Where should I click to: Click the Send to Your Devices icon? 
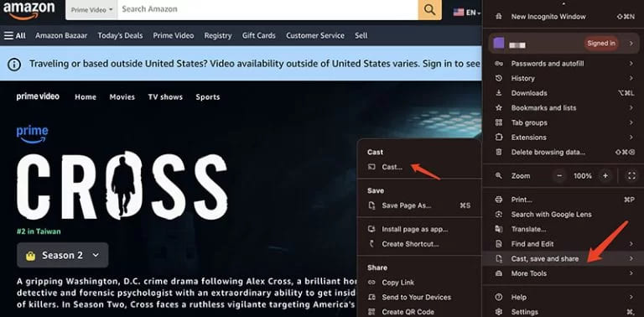371,297
